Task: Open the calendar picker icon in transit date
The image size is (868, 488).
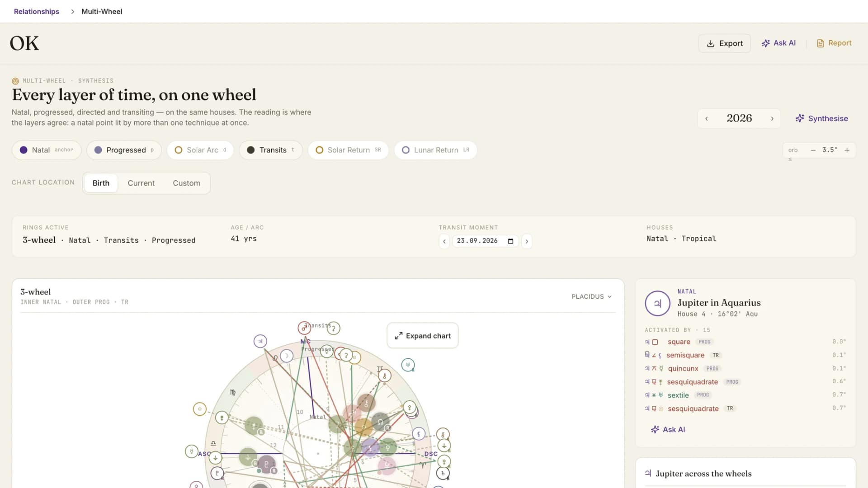Action: coord(510,241)
